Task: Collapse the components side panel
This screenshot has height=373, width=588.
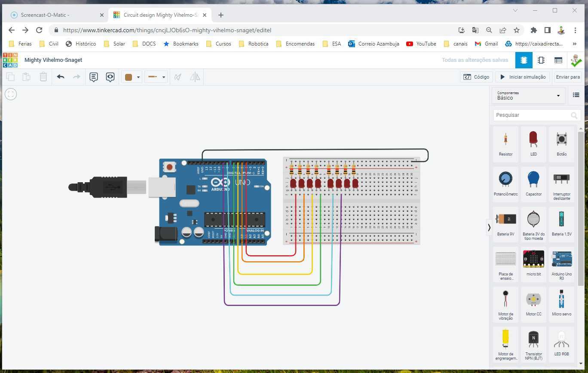Action: click(x=489, y=227)
